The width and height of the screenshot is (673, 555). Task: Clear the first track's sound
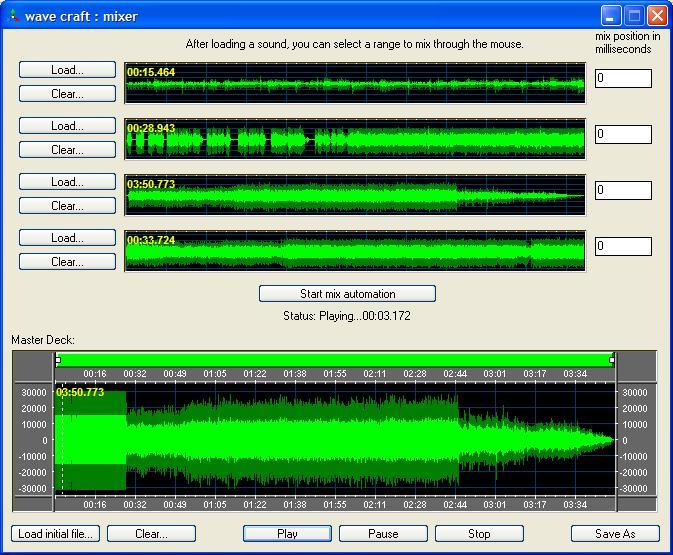[x=66, y=94]
